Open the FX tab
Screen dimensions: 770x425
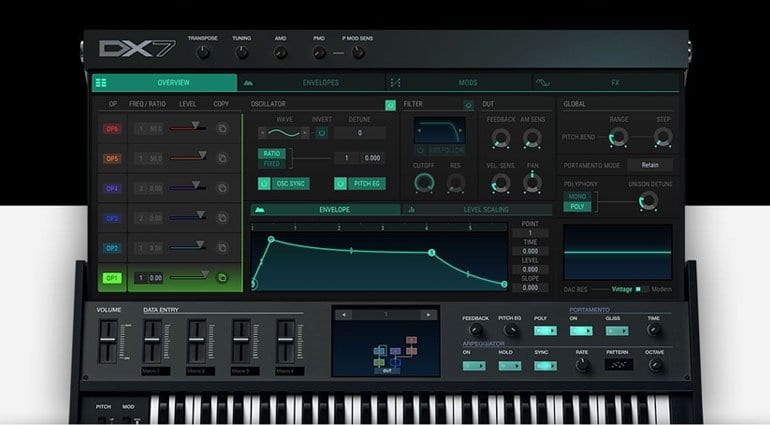click(x=606, y=83)
